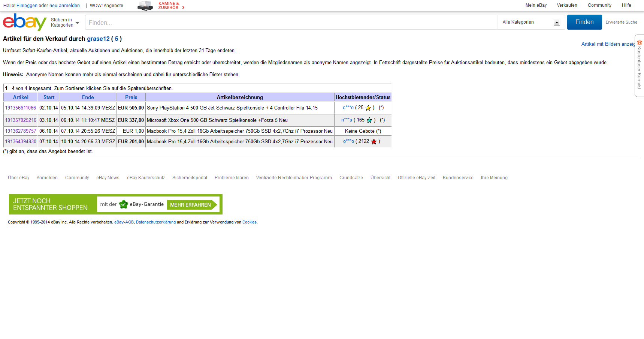The image size is (644, 339).
Task: Open Community footer link
Action: click(77, 178)
